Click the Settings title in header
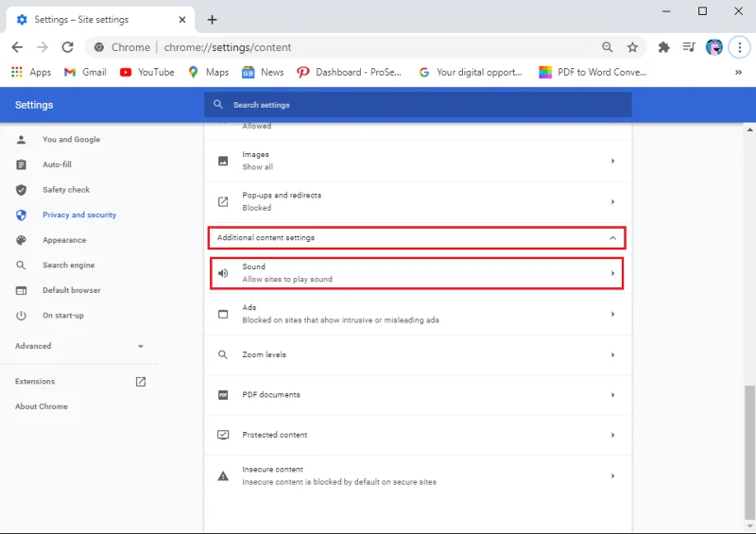Screen dimensions: 756x534 point(34,105)
